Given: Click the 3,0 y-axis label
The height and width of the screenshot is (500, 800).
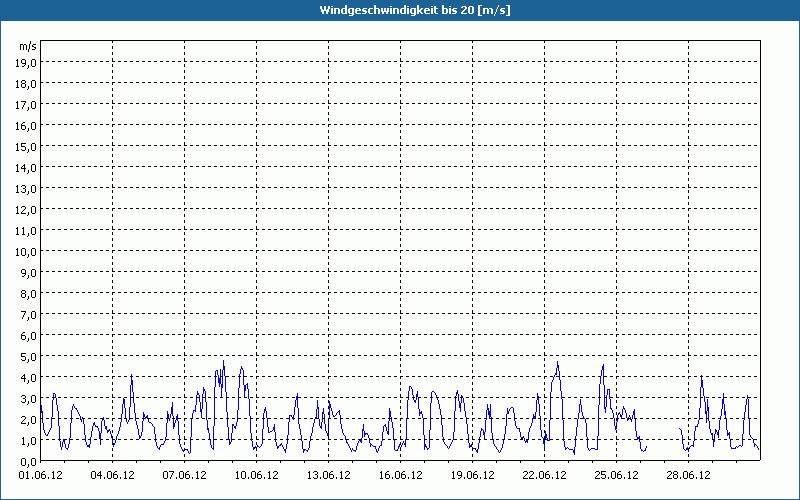Looking at the screenshot, I should coord(28,398).
